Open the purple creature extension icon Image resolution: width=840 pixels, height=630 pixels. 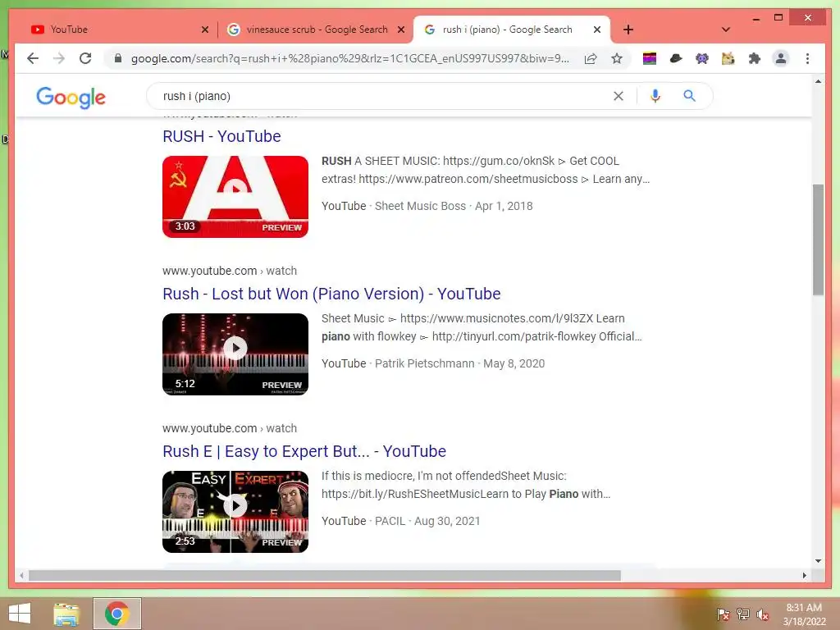pyautogui.click(x=702, y=58)
